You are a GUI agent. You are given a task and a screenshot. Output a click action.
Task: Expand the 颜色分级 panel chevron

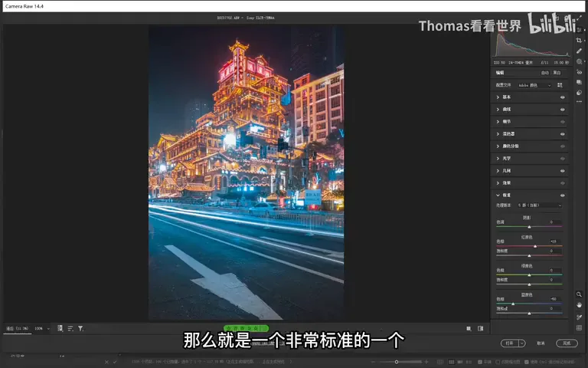pos(498,146)
